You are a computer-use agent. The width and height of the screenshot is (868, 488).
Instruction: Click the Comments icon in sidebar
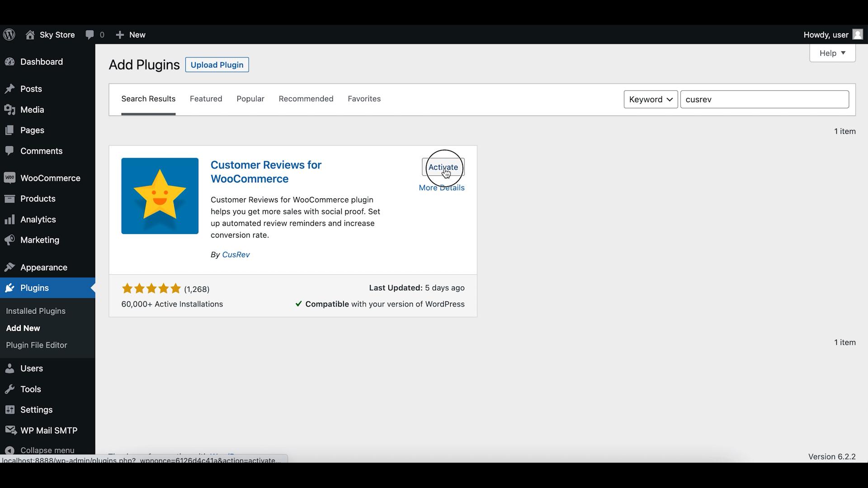[9, 151]
